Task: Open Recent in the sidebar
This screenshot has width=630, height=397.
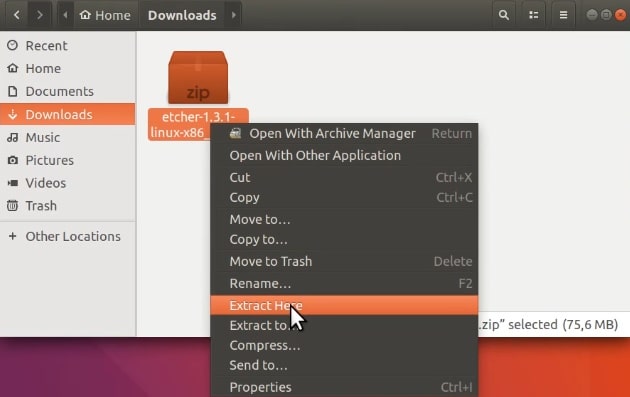Action: point(68,45)
